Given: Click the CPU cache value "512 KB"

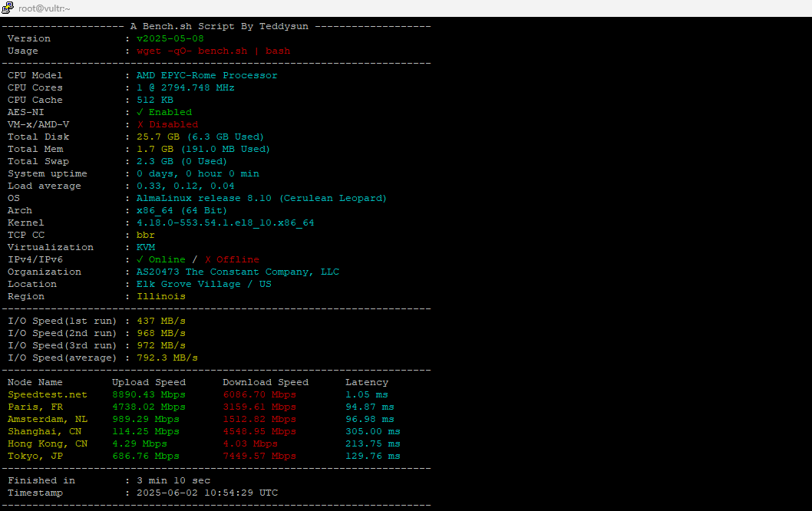Looking at the screenshot, I should [155, 101].
